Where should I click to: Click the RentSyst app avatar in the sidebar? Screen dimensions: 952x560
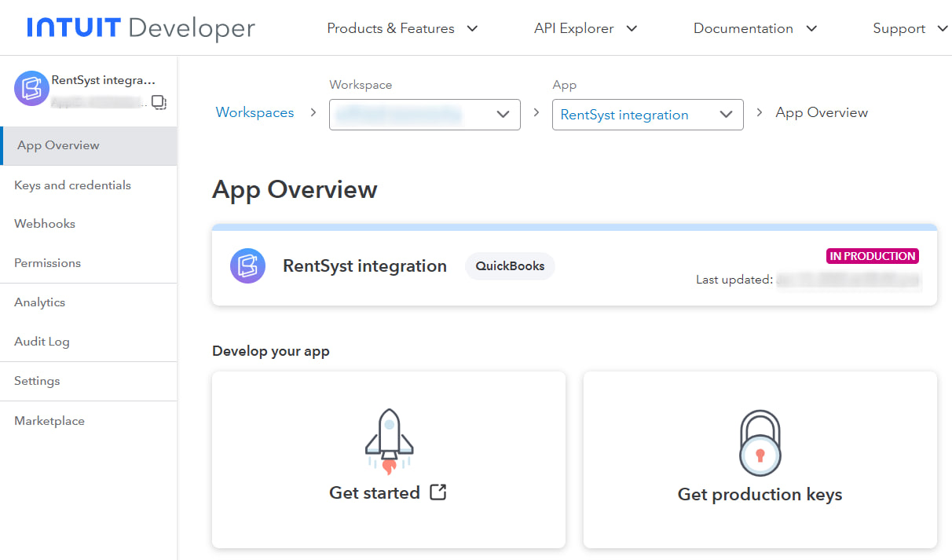pyautogui.click(x=31, y=88)
